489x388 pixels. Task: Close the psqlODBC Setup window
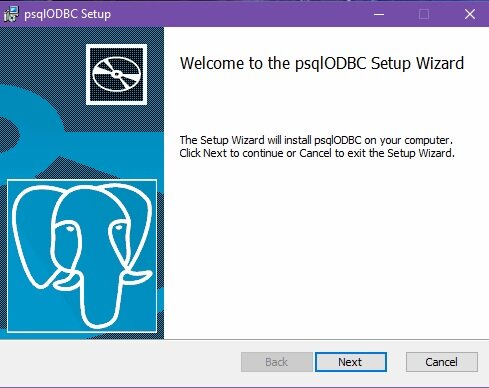(470, 14)
